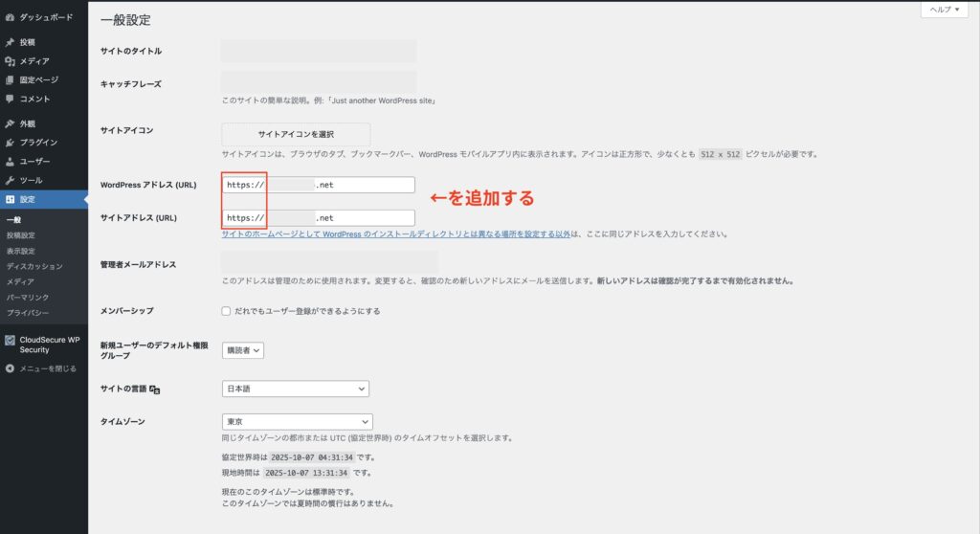Enable the anyone-can-register membership checkbox

[x=226, y=311]
